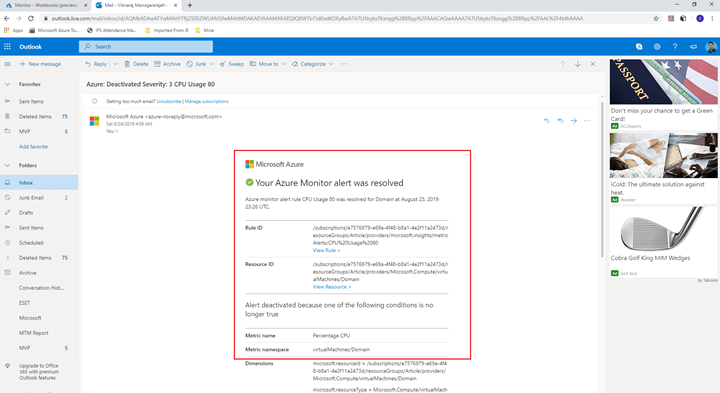Archive this email
This screenshot has height=393, width=720.
(x=168, y=64)
